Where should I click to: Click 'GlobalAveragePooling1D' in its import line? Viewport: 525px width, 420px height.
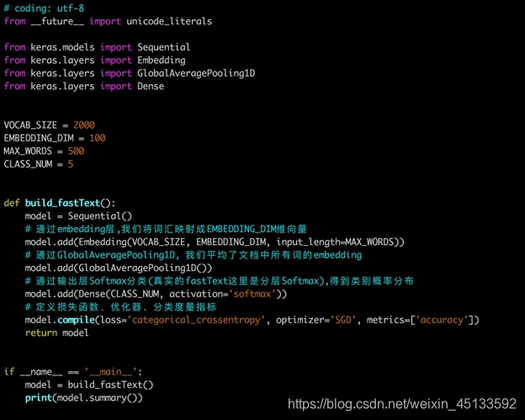coord(196,73)
